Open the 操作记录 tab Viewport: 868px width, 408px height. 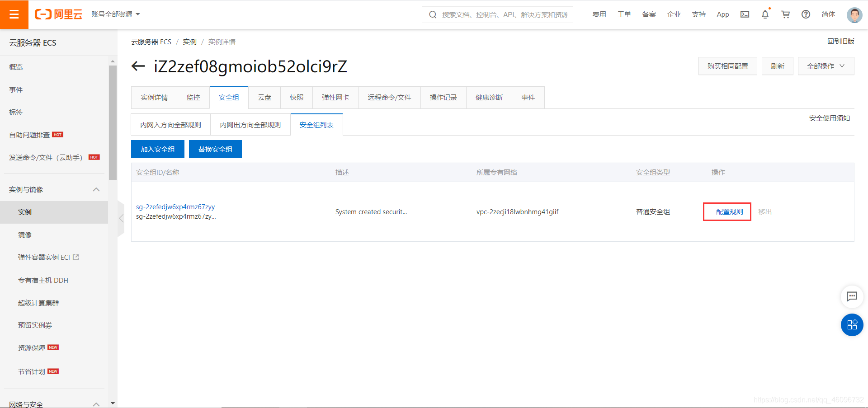point(443,98)
